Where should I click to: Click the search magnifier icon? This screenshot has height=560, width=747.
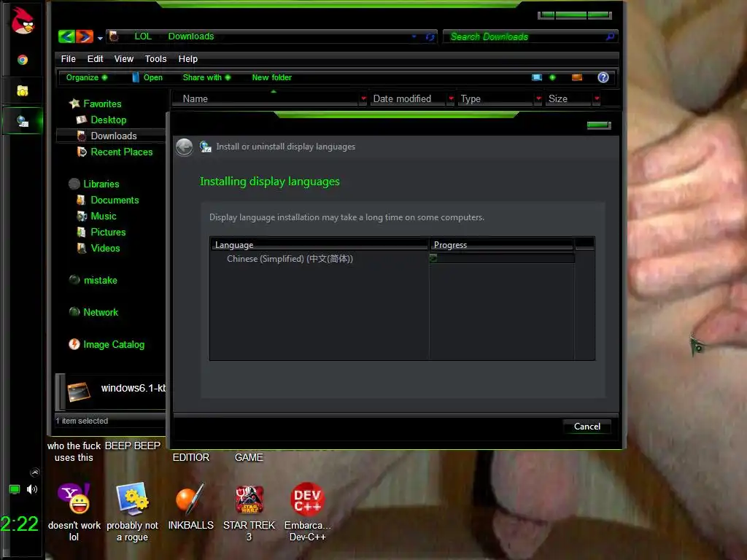click(x=611, y=36)
